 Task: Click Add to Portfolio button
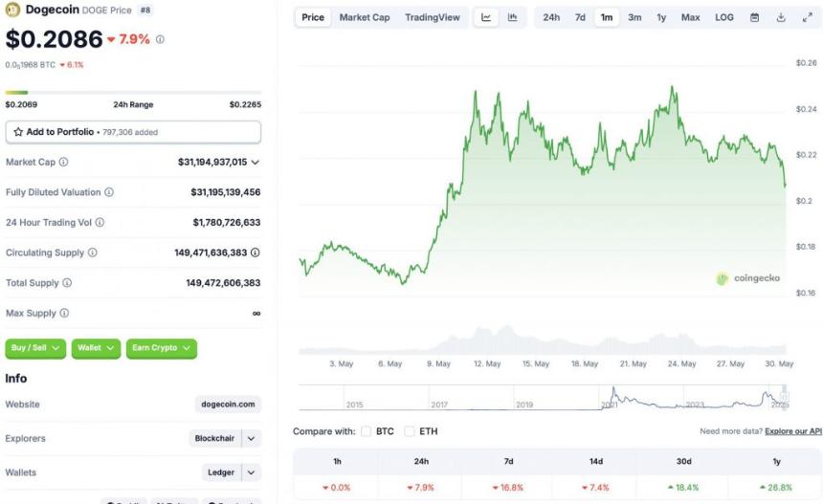(133, 132)
